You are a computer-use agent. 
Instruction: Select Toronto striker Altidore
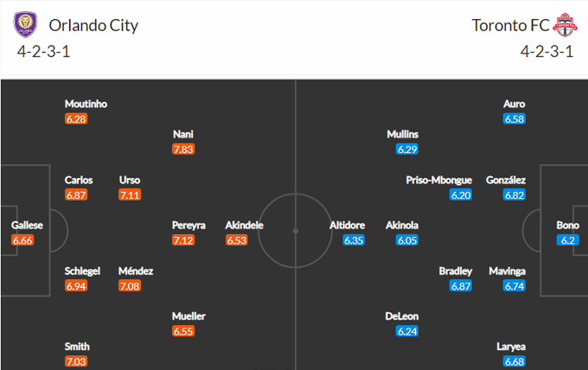pyautogui.click(x=347, y=226)
